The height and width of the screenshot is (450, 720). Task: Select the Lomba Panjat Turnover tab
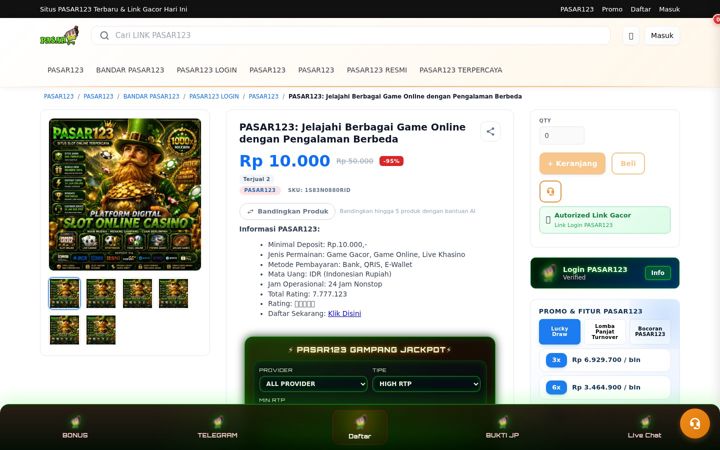click(605, 332)
